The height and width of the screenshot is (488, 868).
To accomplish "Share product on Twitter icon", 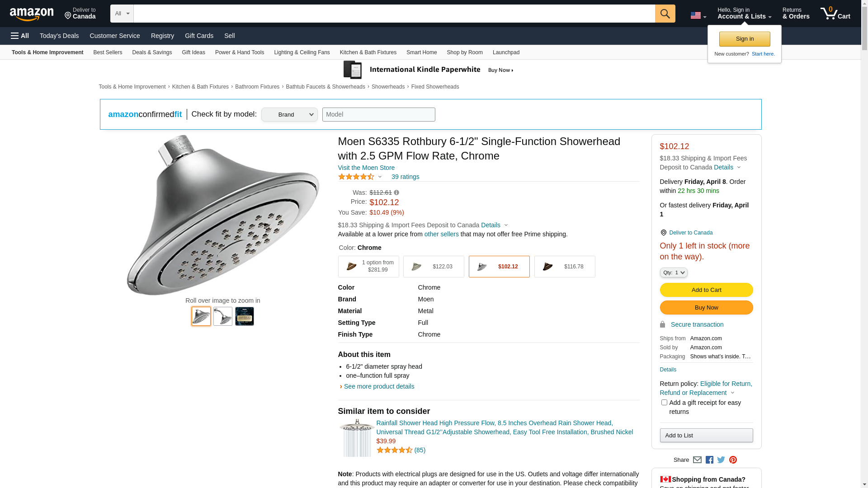I will pos(721,460).
